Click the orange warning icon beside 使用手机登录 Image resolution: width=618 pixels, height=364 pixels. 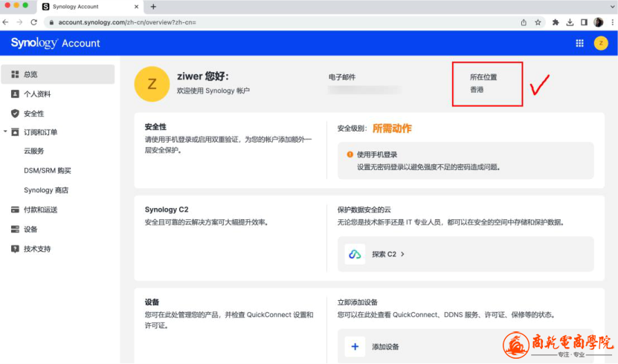pyautogui.click(x=350, y=155)
